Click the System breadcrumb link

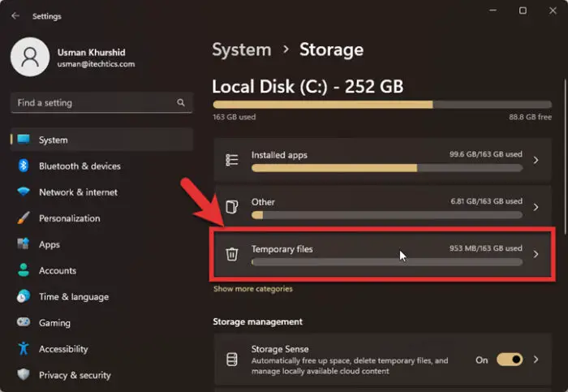242,50
